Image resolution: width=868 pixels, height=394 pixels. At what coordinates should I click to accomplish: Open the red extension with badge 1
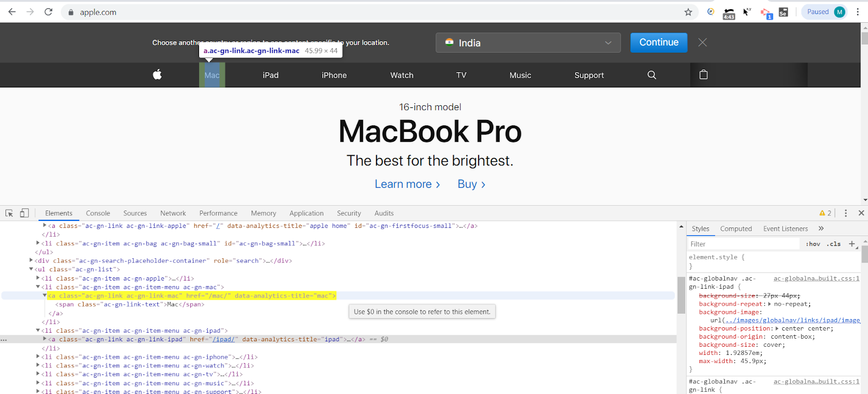(765, 13)
